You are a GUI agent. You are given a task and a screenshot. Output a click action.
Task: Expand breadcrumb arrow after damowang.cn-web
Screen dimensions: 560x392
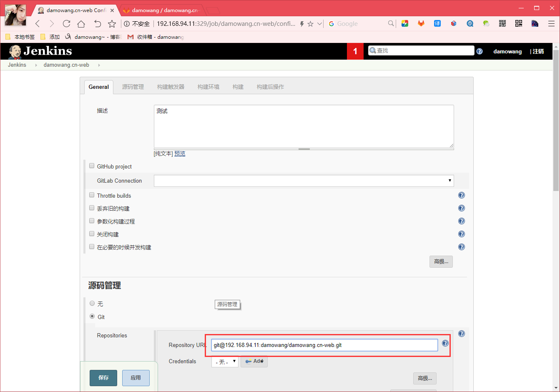point(99,65)
